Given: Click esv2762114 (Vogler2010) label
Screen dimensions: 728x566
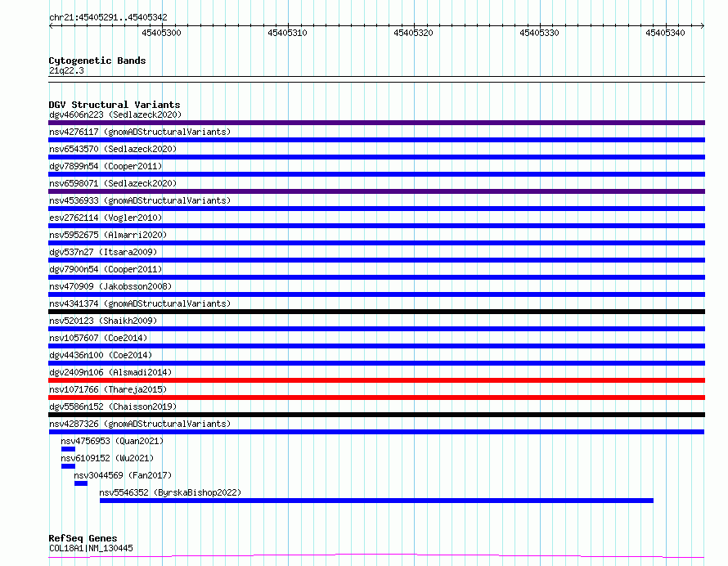Looking at the screenshot, I should point(106,218).
